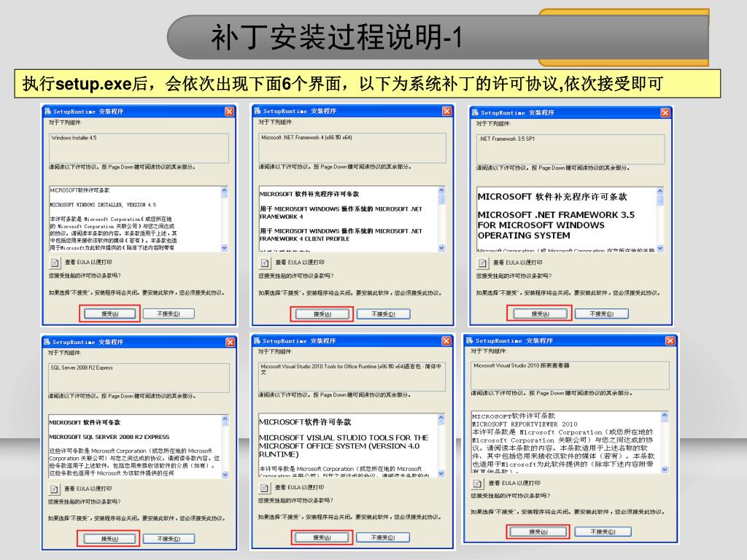Click scrollbar up arrow in Windows Installer 4.5 license text
The height and width of the screenshot is (560, 747).
click(225, 190)
